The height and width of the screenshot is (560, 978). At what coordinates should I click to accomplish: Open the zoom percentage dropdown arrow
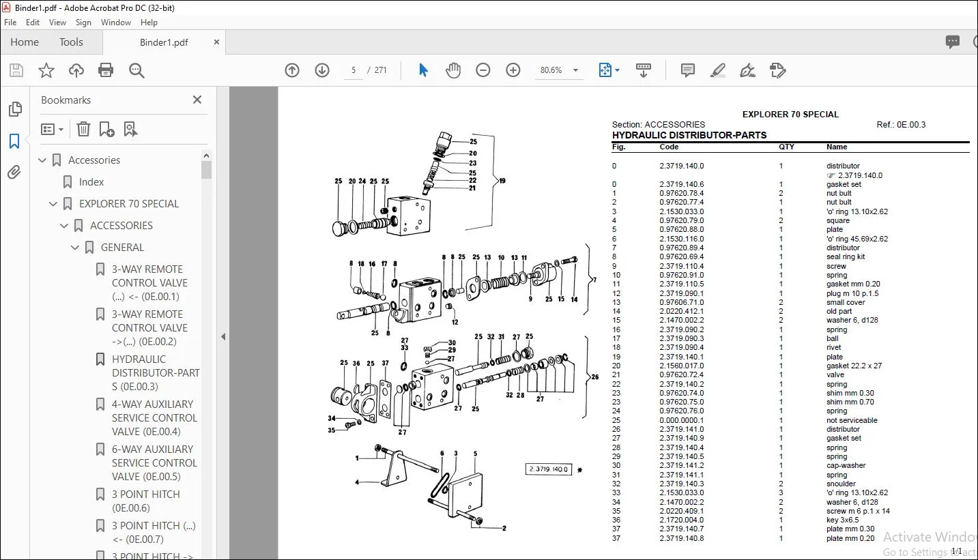coord(575,70)
